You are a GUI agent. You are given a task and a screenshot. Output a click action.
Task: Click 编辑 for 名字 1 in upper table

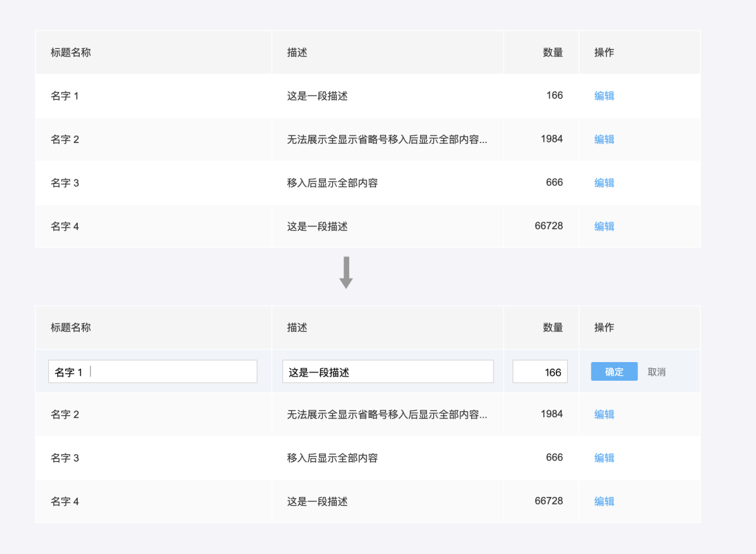click(x=604, y=96)
